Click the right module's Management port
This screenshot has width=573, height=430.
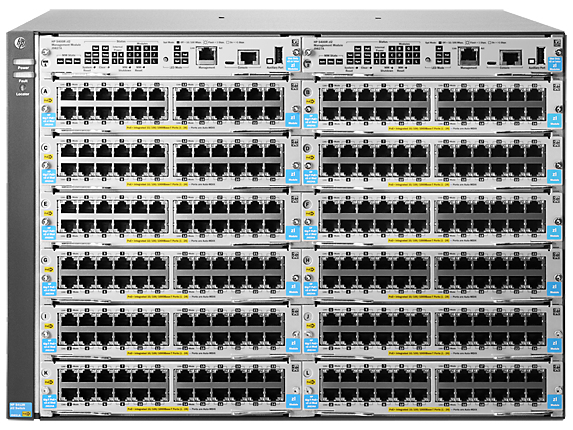pos(469,56)
